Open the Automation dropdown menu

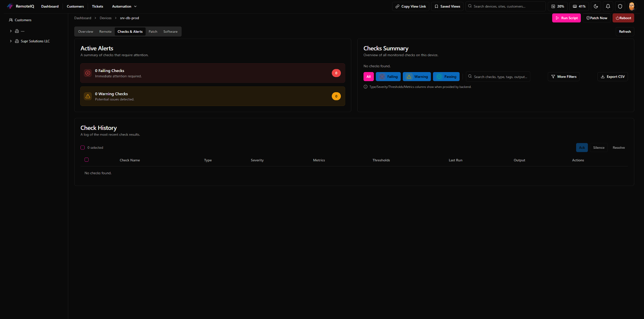click(x=124, y=6)
